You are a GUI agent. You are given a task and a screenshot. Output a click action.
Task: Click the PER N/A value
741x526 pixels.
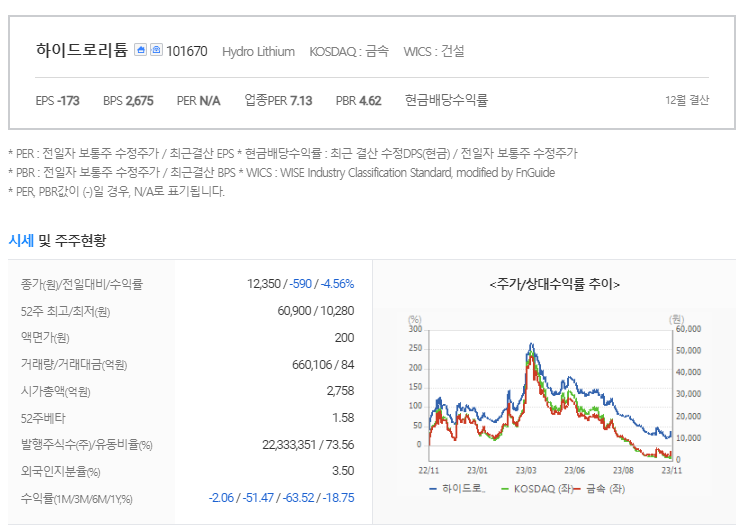point(198,101)
